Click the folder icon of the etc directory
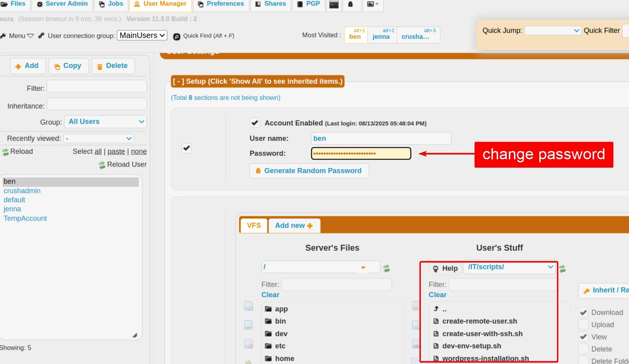 pyautogui.click(x=268, y=346)
